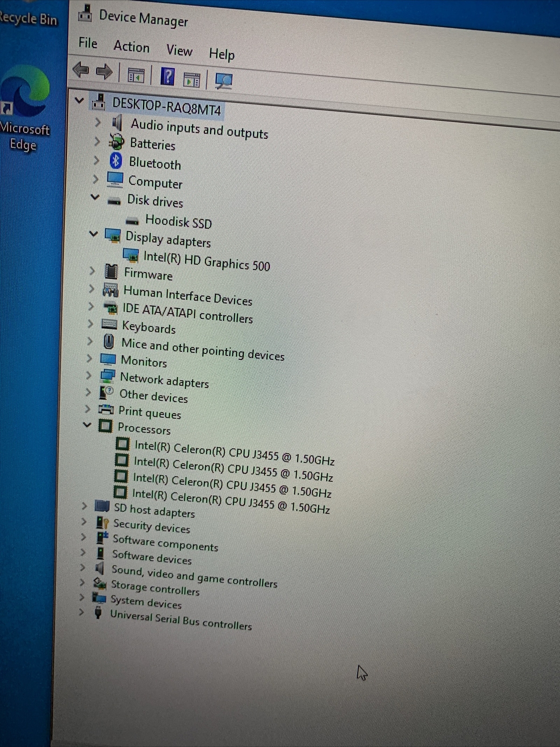Expand Audio inputs and outputs
The height and width of the screenshot is (747, 560).
coord(98,122)
